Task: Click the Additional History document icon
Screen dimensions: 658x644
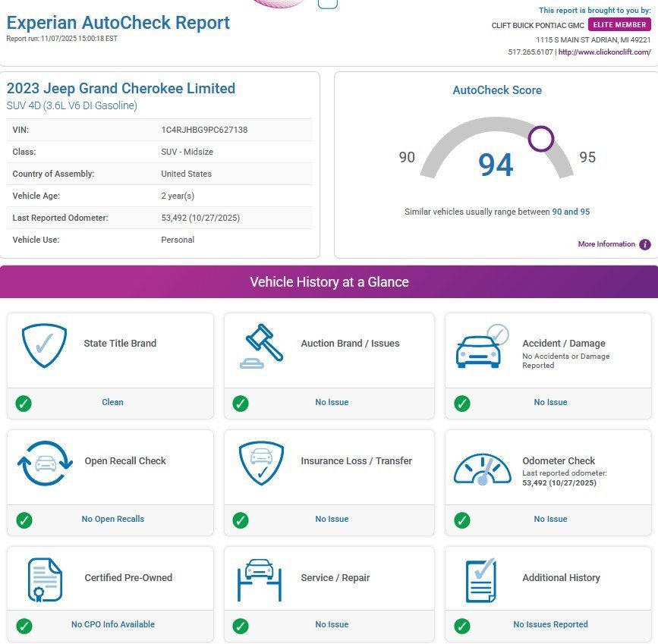Action: 479,580
